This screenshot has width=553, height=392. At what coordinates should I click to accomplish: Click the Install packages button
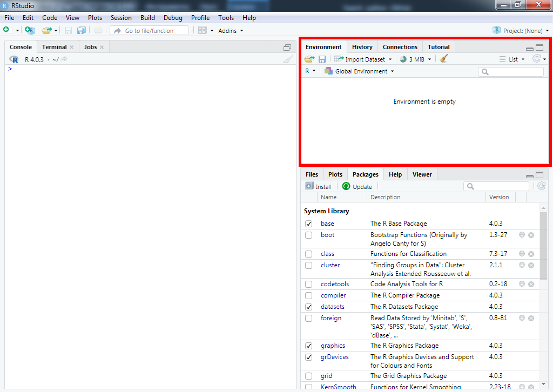(x=319, y=186)
